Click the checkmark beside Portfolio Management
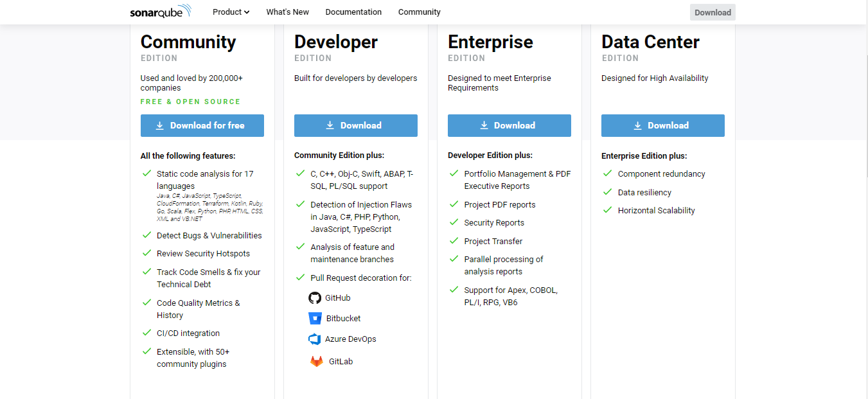Viewport: 868px width, 399px height. point(454,173)
